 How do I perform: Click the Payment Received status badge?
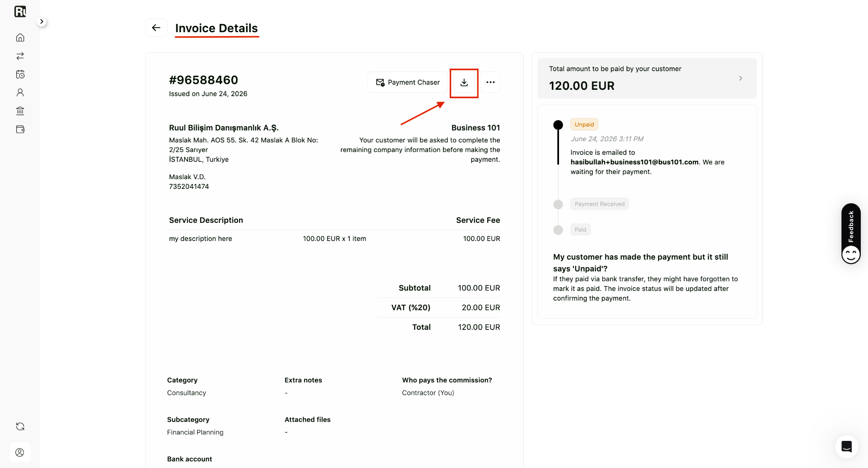coord(599,204)
